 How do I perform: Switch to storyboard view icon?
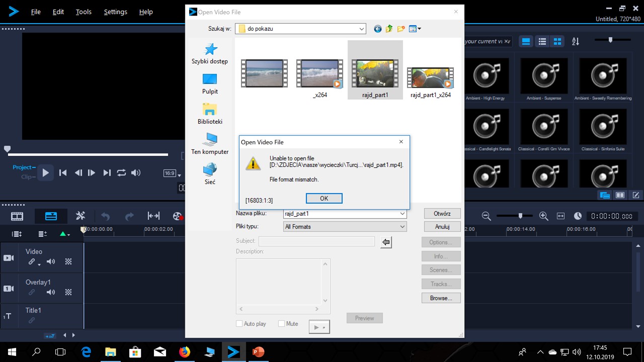coord(17,216)
